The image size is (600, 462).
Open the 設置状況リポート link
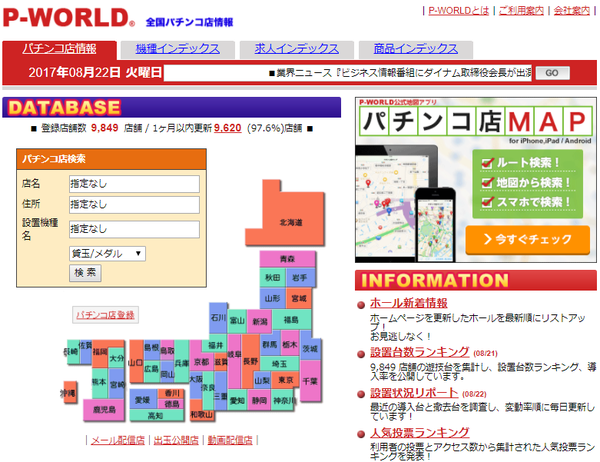[414, 393]
